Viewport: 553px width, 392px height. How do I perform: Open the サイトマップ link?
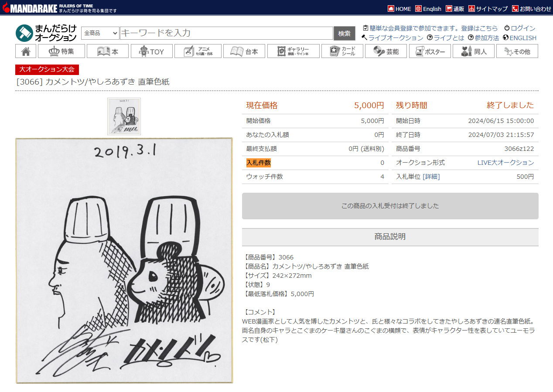488,9
